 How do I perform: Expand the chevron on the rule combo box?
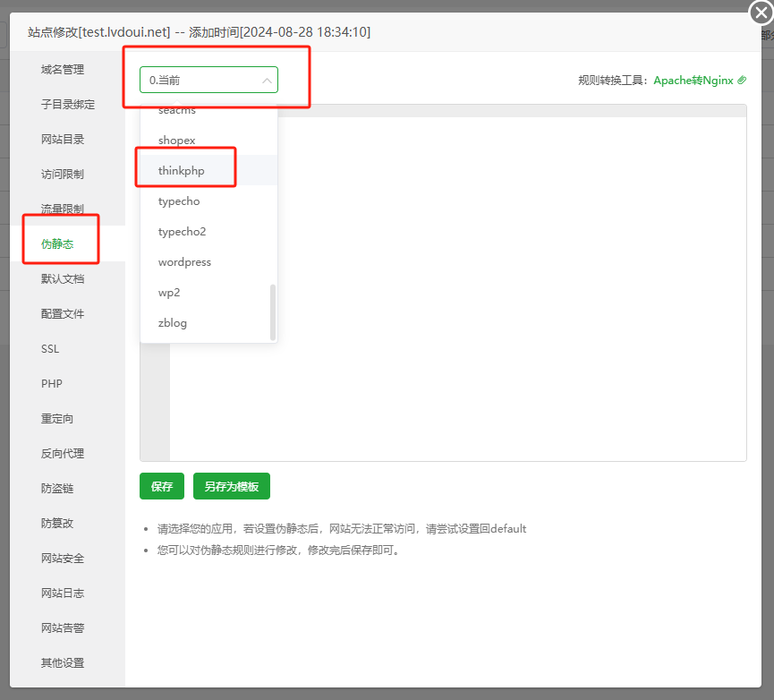[267, 79]
